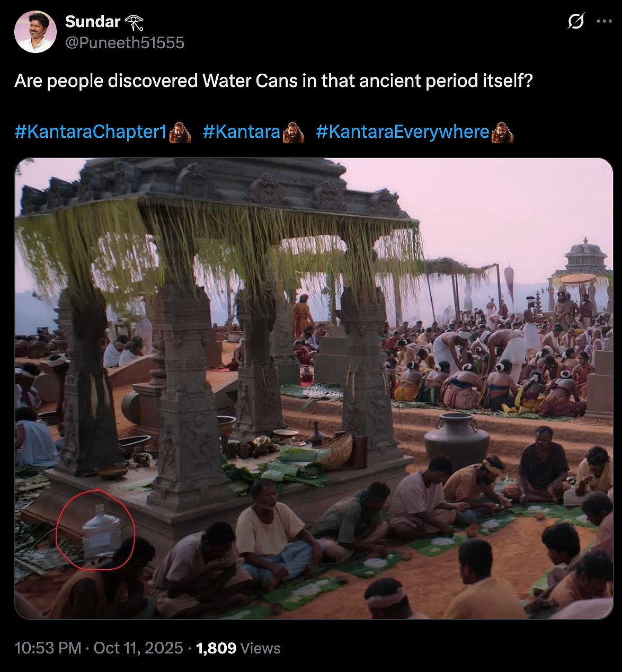This screenshot has height=672, width=622.
Task: Open the #KantaraChapter1 hashtag
Action: [91, 131]
